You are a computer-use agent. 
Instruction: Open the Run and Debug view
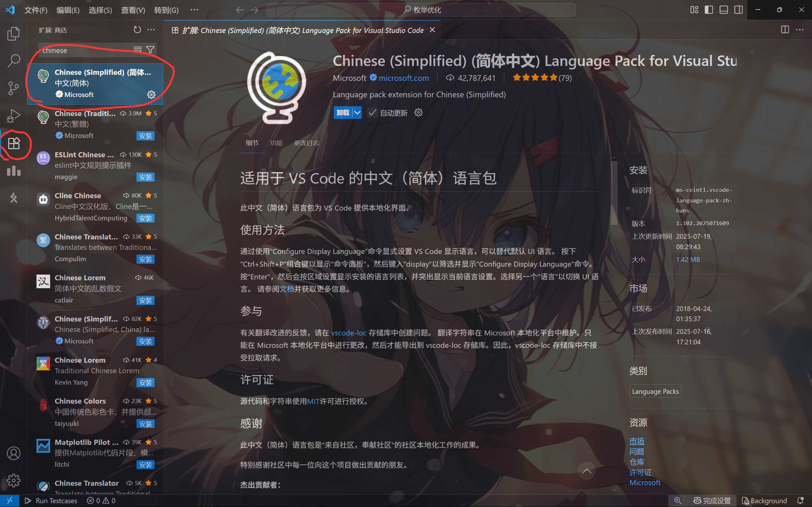pyautogui.click(x=13, y=116)
